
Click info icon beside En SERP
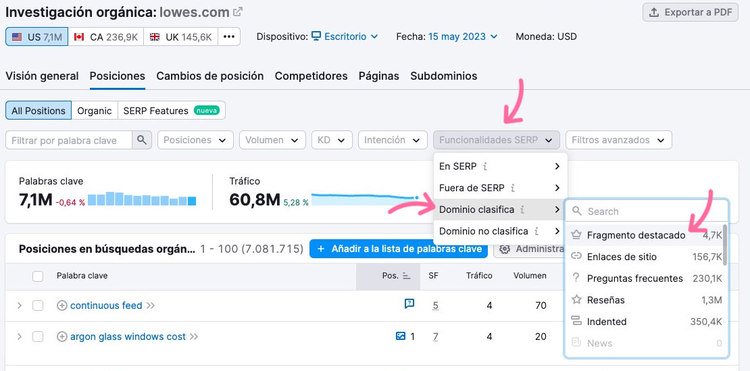tap(485, 166)
